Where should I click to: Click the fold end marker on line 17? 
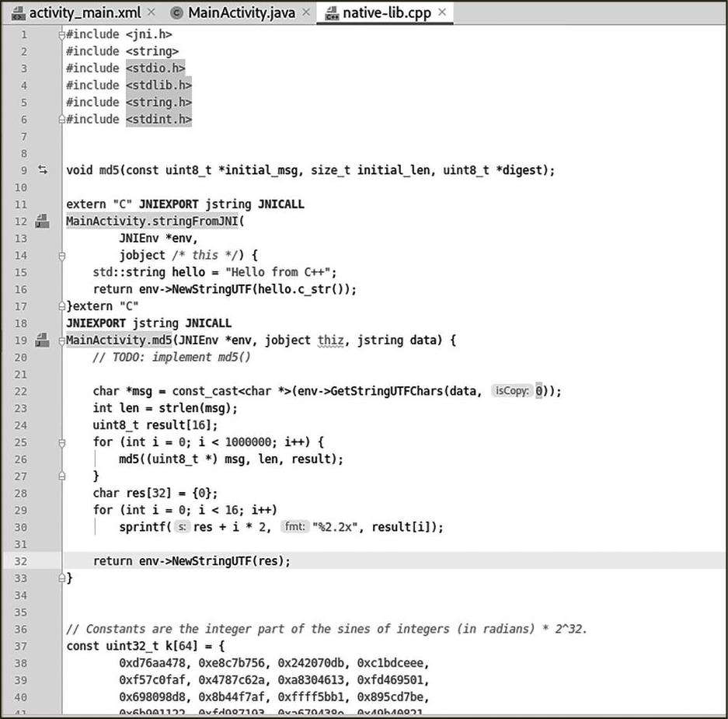click(61, 306)
